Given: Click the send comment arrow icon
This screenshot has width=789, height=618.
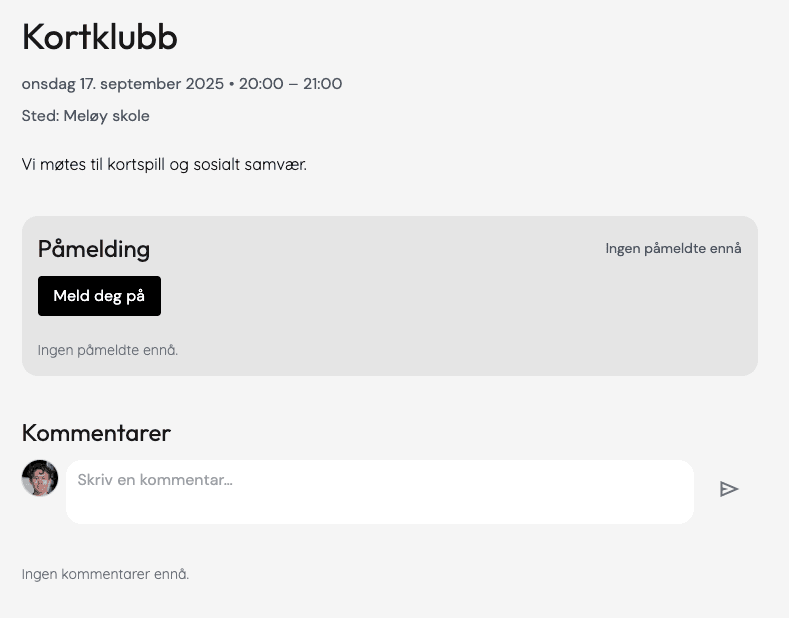Looking at the screenshot, I should pos(729,489).
